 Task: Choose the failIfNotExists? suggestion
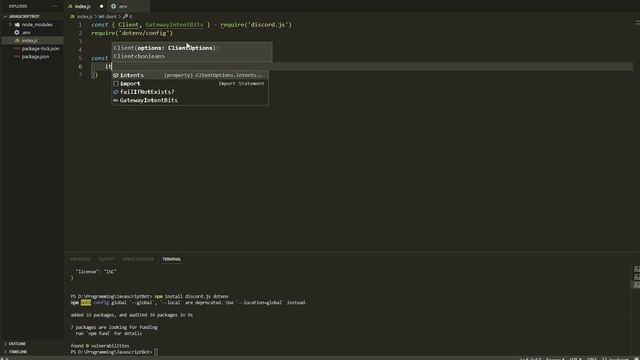pyautogui.click(x=190, y=92)
